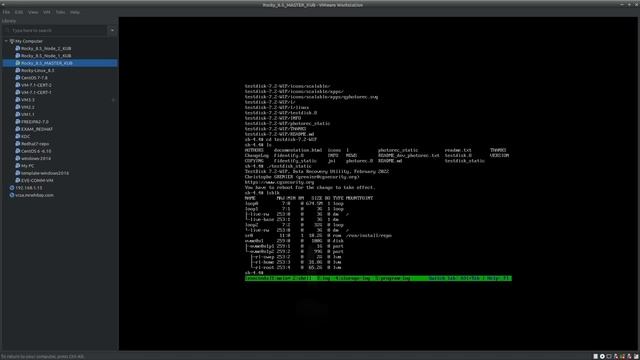Open the Tabs menu
This screenshot has width=640, height=360.
pos(60,12)
